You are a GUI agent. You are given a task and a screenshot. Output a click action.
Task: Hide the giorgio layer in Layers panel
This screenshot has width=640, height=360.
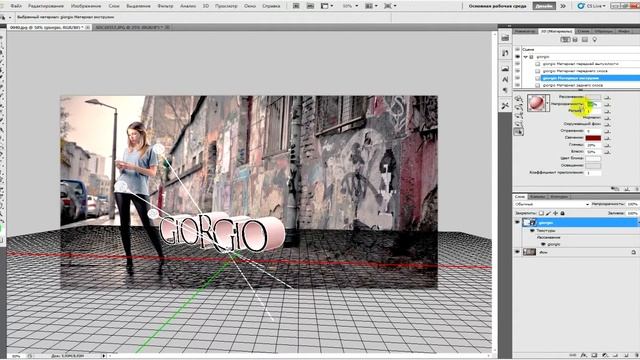tap(518, 222)
